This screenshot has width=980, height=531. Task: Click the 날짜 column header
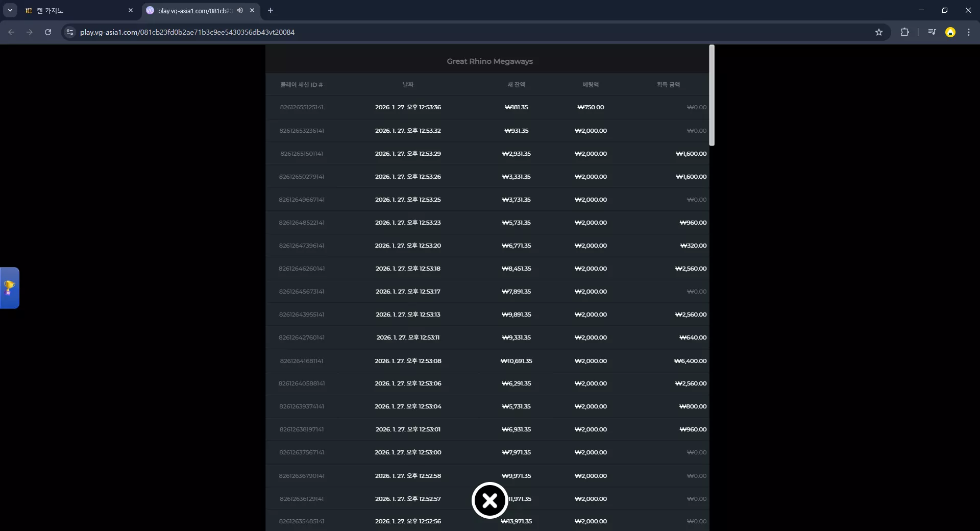[408, 85]
